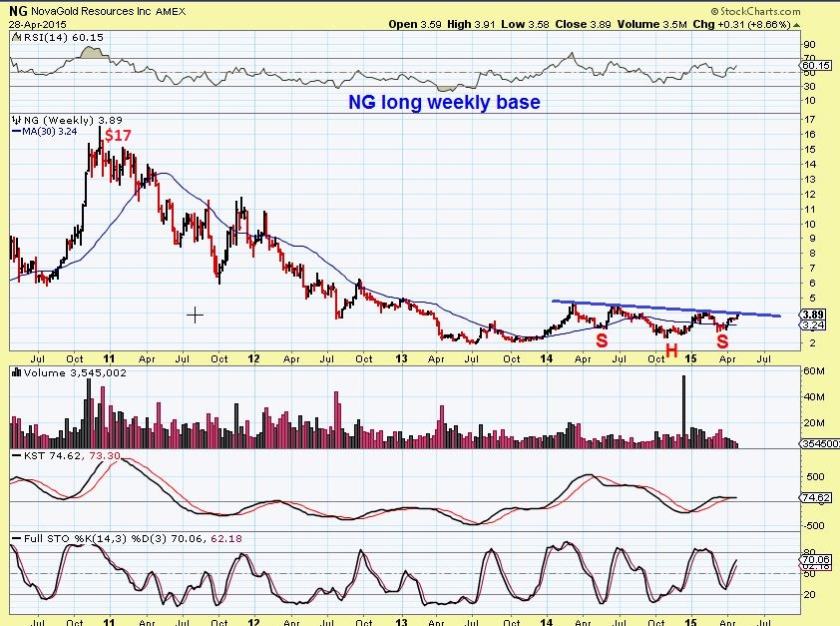Image resolution: width=840 pixels, height=626 pixels.
Task: Click the Open 3.59 value
Action: (x=415, y=24)
